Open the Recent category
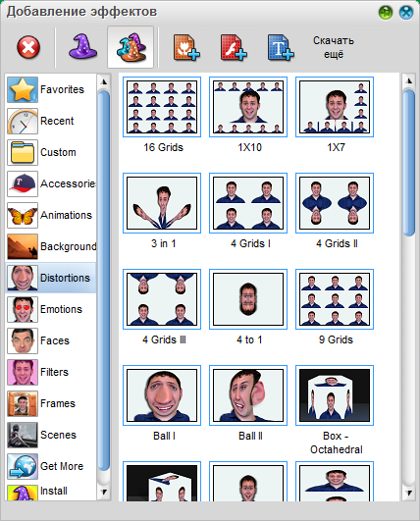420x521 pixels. 51,121
